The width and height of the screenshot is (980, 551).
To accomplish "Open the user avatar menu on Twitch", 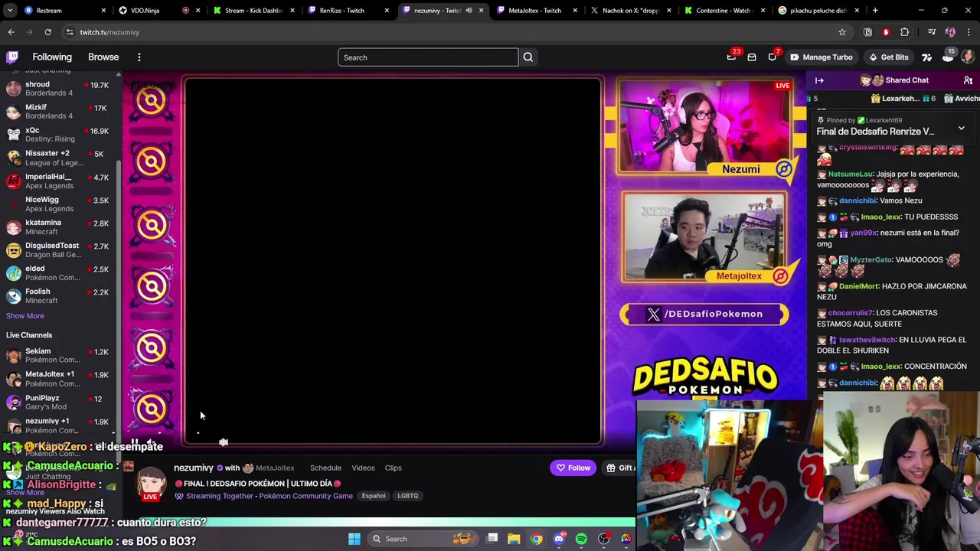I will click(968, 57).
